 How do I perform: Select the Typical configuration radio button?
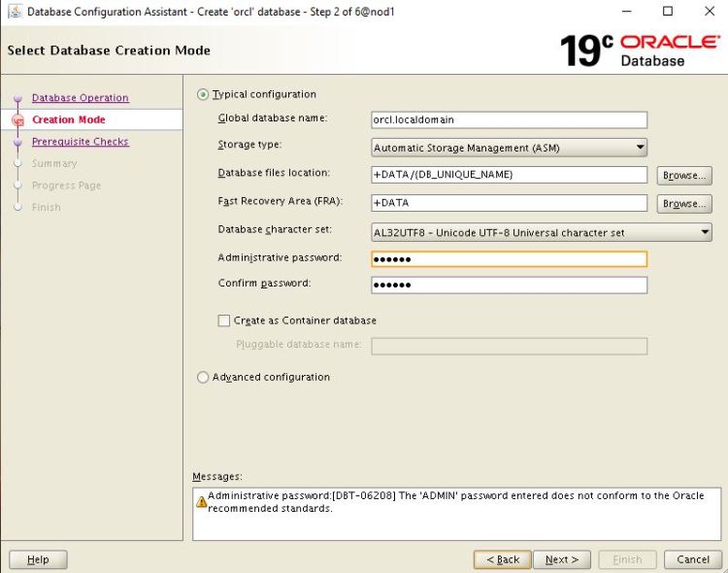point(203,94)
